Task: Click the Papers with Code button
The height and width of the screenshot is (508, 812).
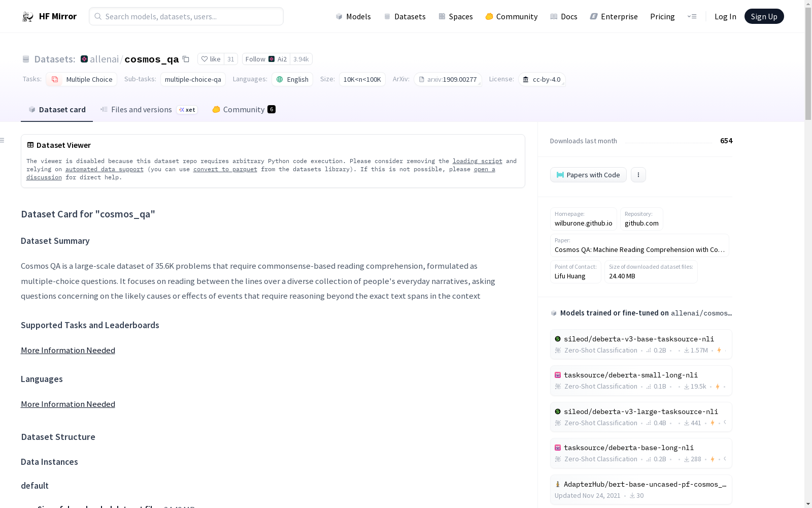Action: [x=588, y=175]
